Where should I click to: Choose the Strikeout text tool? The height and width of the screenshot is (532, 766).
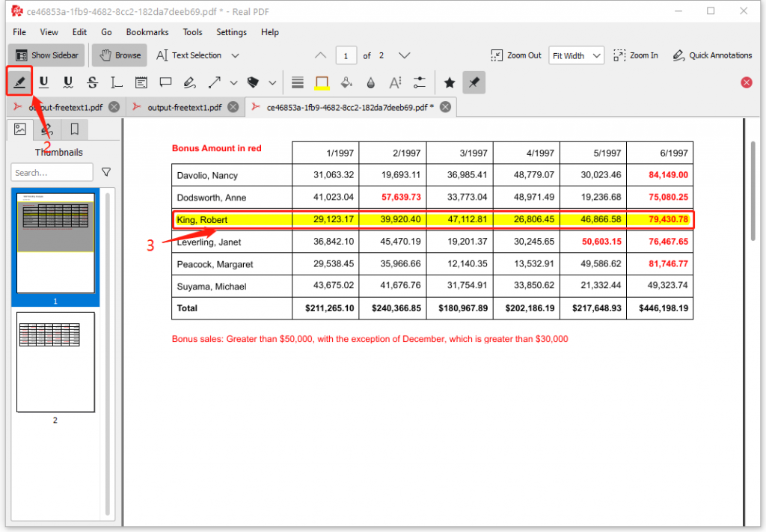(92, 82)
